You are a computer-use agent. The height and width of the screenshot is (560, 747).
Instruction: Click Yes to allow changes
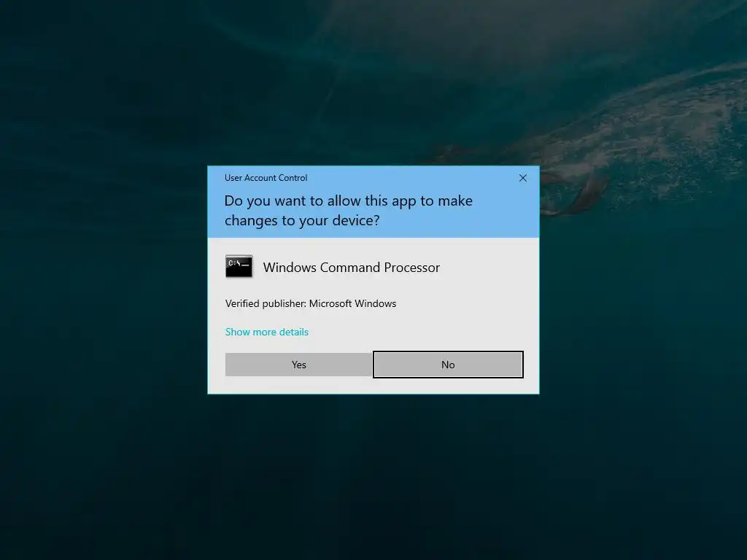(298, 365)
